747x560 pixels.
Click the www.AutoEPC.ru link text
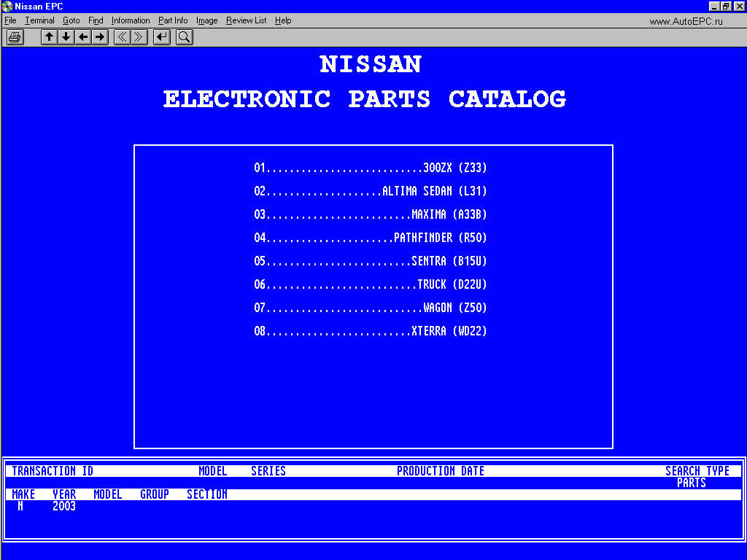[x=686, y=21]
